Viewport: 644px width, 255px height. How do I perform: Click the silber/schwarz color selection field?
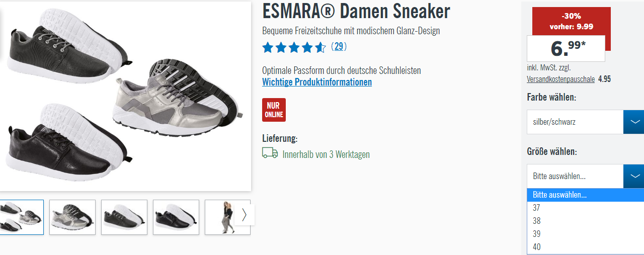pos(575,122)
